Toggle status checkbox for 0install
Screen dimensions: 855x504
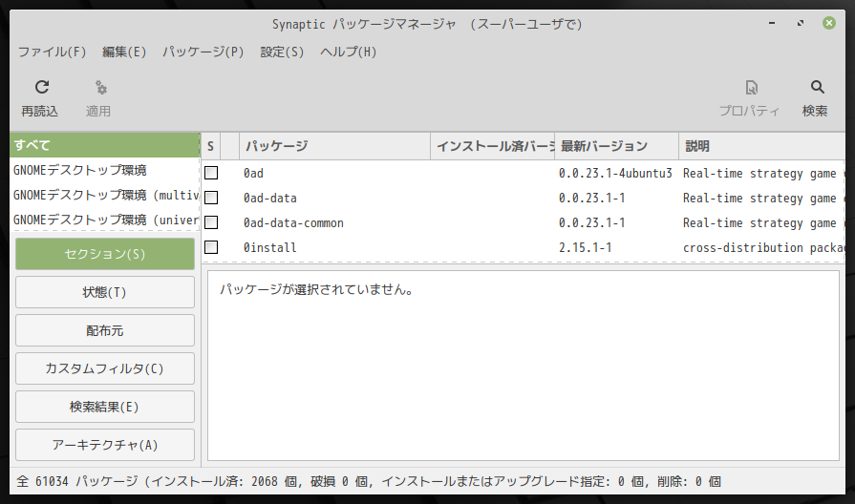(211, 247)
